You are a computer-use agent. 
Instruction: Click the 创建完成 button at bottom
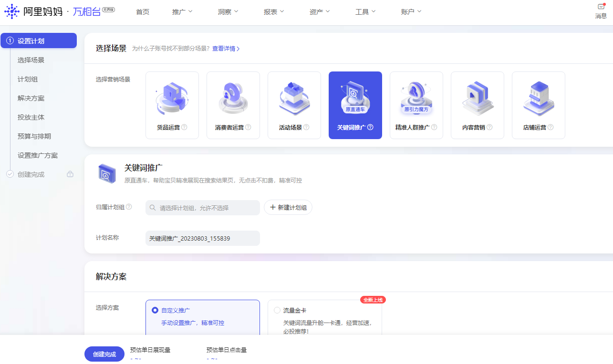tap(104, 354)
